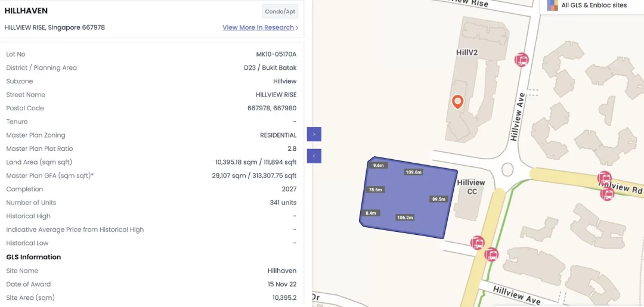644x307 pixels.
Task: Click the 106.2m boundary length label
Action: tap(405, 218)
